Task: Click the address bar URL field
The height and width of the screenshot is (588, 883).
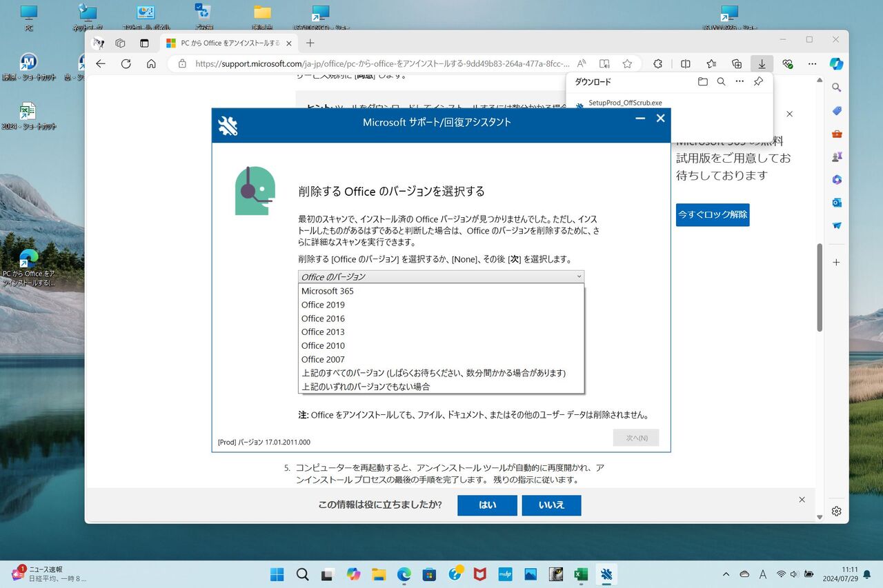Action: pos(382,63)
